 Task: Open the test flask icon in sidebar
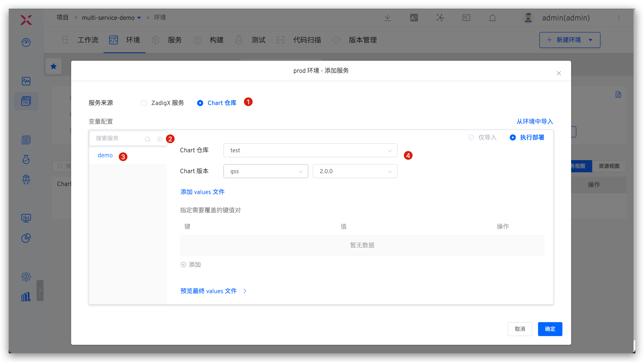(26, 159)
